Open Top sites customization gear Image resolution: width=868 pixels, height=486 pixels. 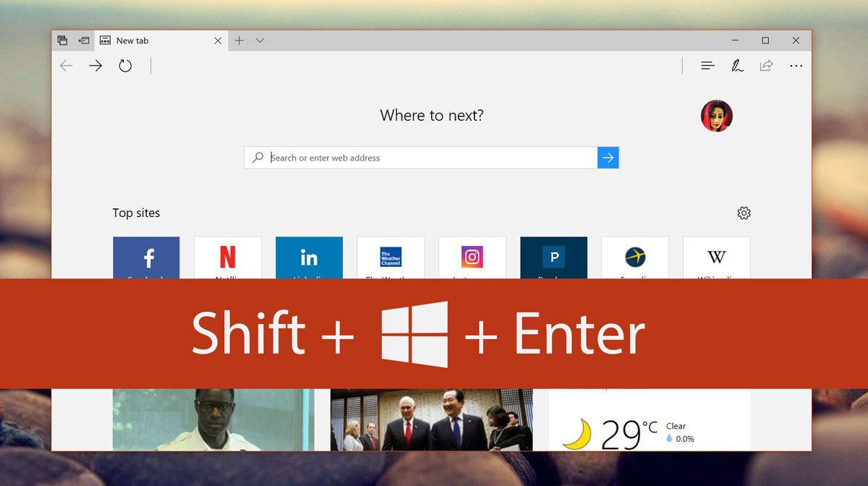point(744,213)
